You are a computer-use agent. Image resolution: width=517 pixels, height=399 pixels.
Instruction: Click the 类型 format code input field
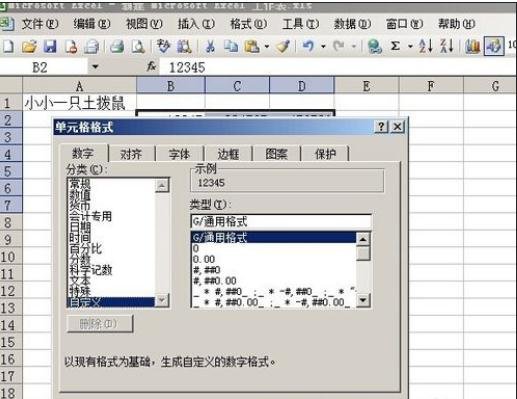coord(281,221)
